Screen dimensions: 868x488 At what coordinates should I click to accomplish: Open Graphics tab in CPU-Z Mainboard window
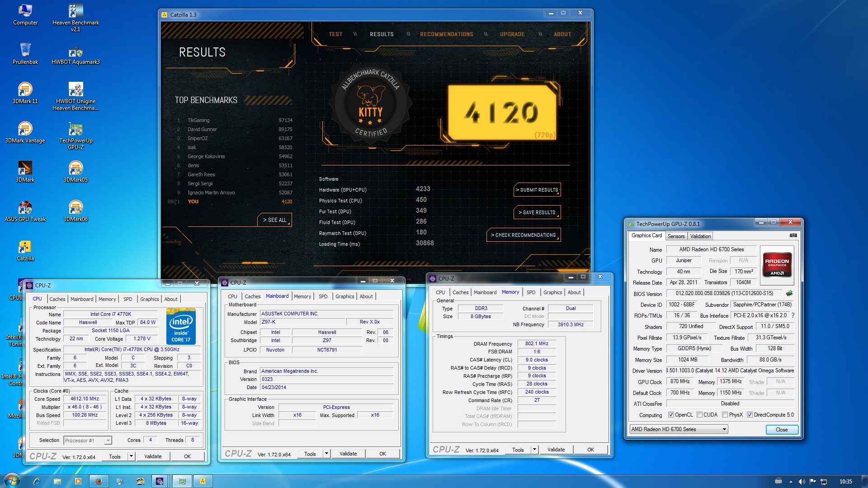(x=344, y=296)
